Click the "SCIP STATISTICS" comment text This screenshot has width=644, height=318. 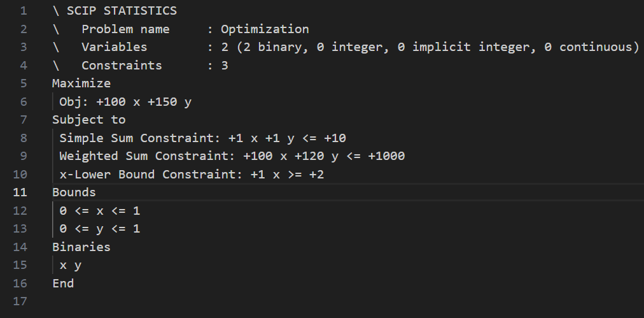pos(122,11)
